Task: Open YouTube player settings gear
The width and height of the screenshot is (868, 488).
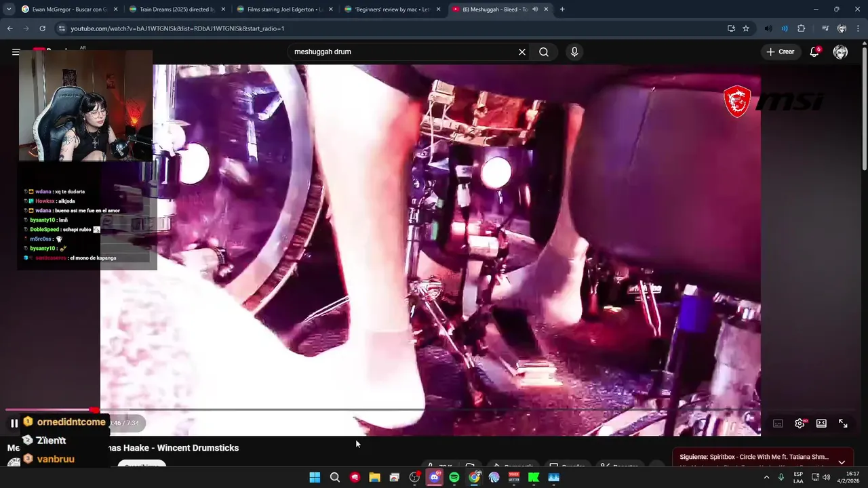Action: pos(800,423)
